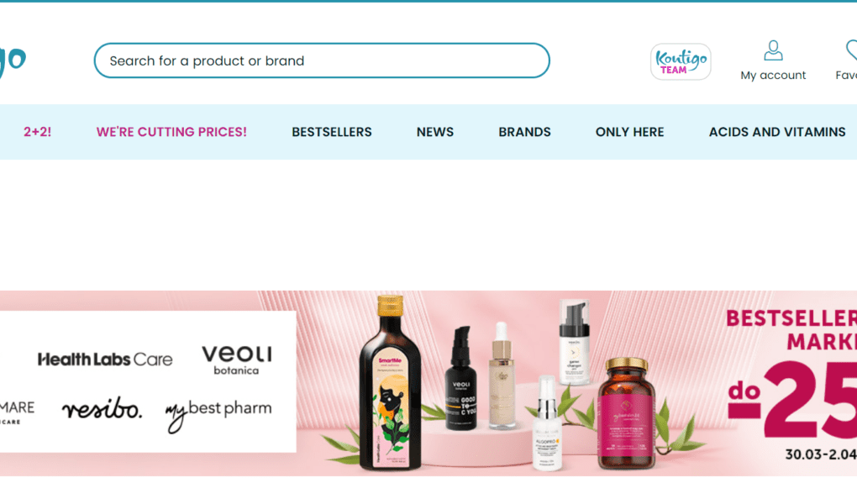
Task: Click the SmartMe syrup bottle image
Action: (390, 383)
